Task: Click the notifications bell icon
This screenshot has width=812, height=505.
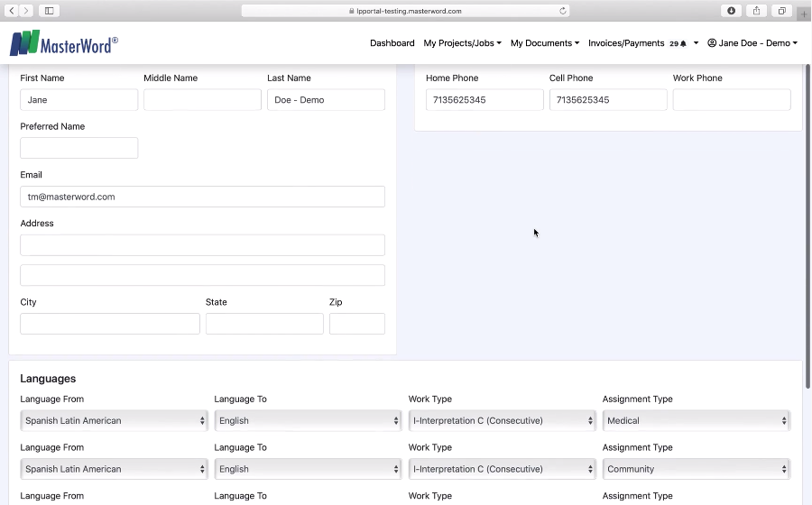Action: coord(683,43)
